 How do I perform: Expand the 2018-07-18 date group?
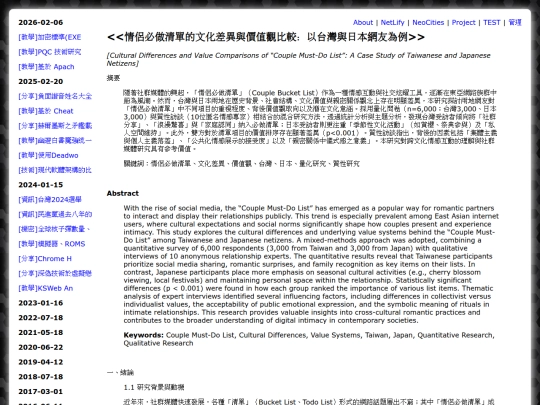pos(41,377)
